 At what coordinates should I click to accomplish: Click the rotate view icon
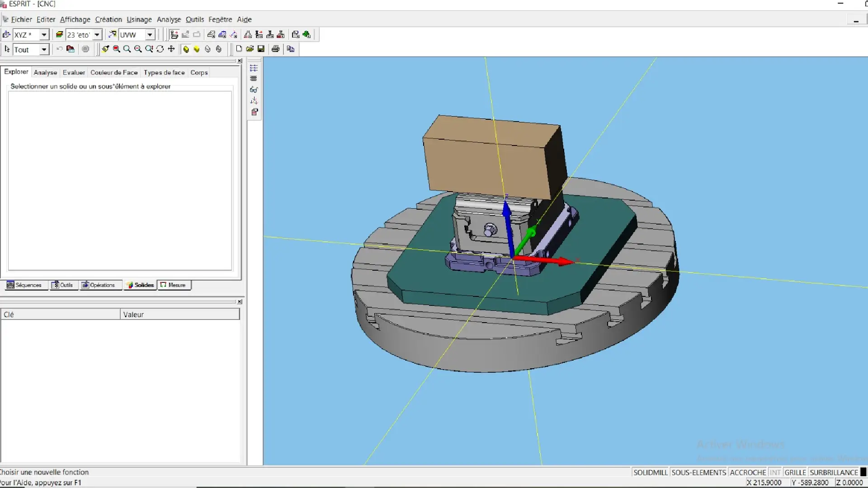click(160, 49)
